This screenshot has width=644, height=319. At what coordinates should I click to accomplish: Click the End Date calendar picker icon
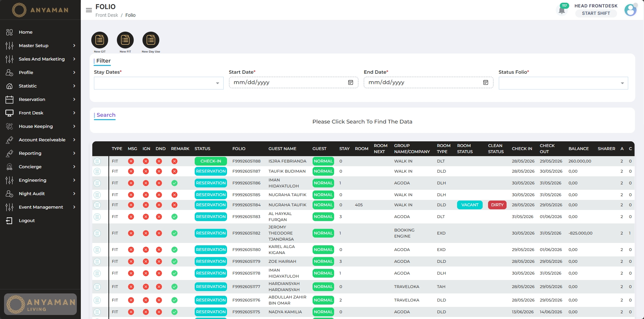click(486, 82)
